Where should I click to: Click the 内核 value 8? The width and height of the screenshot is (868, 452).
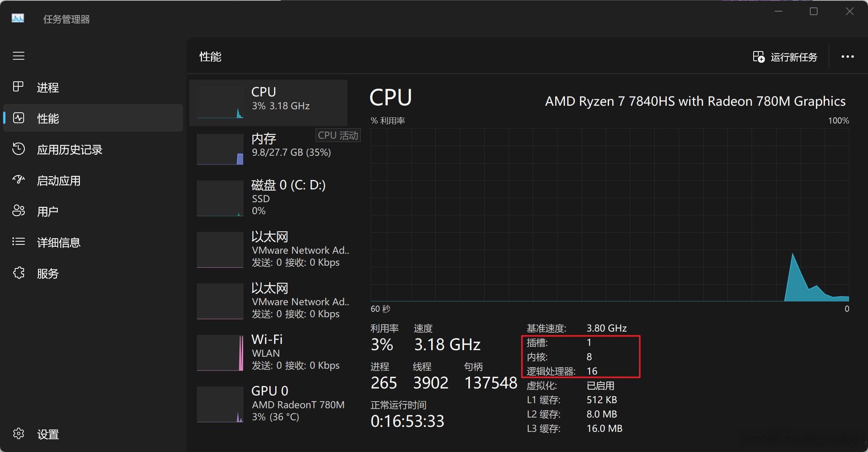coord(589,357)
